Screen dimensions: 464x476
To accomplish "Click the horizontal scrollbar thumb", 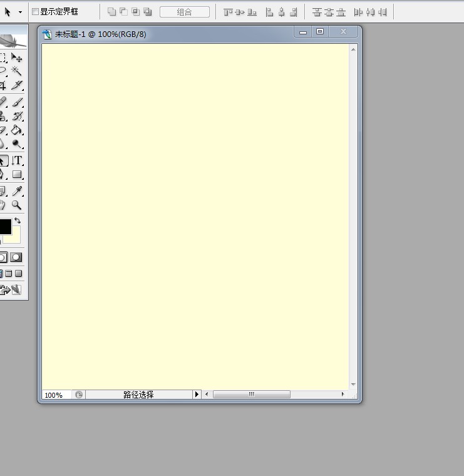I will [x=252, y=395].
